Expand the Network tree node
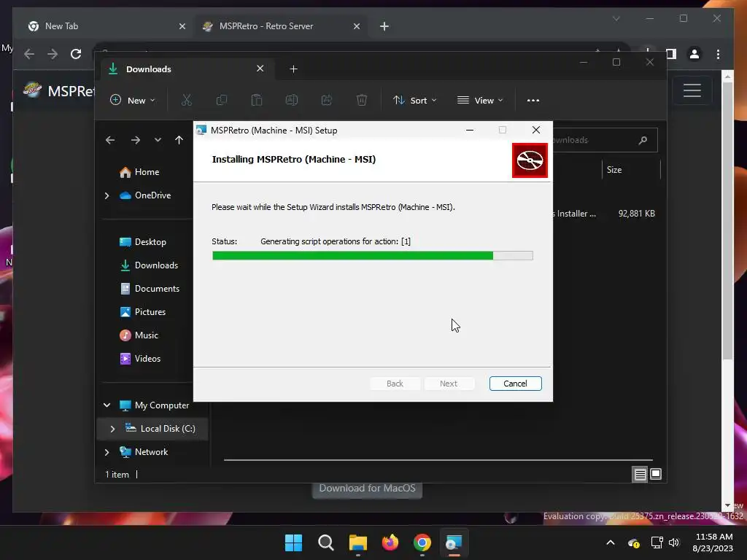Viewport: 747px width, 560px height. tap(107, 452)
